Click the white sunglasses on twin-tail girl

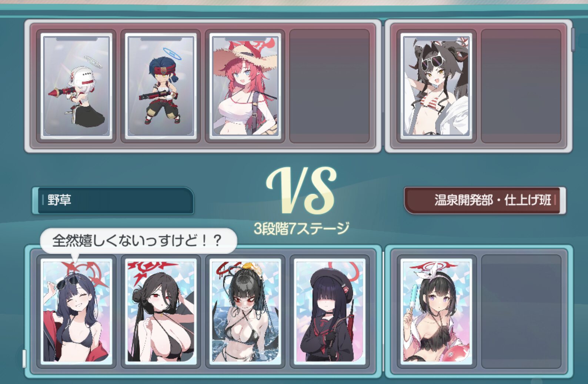coord(432,60)
